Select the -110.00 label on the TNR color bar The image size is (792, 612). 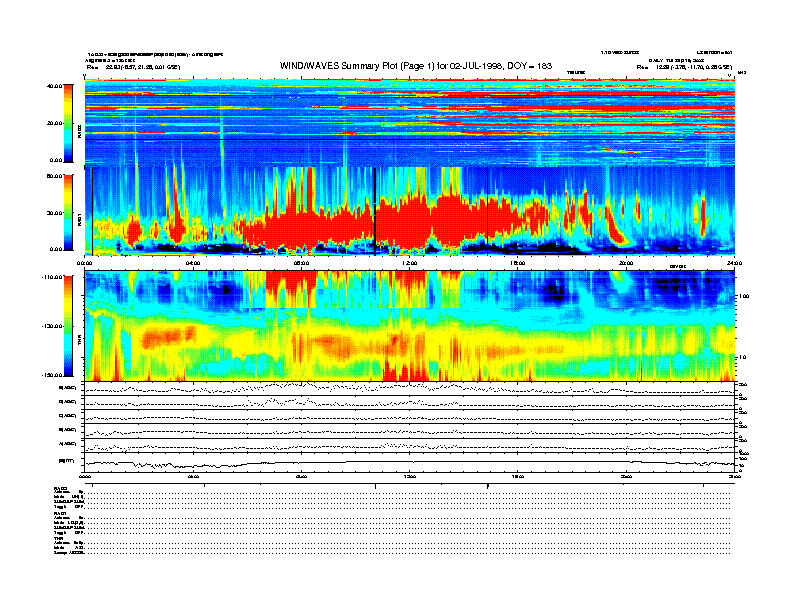point(52,277)
